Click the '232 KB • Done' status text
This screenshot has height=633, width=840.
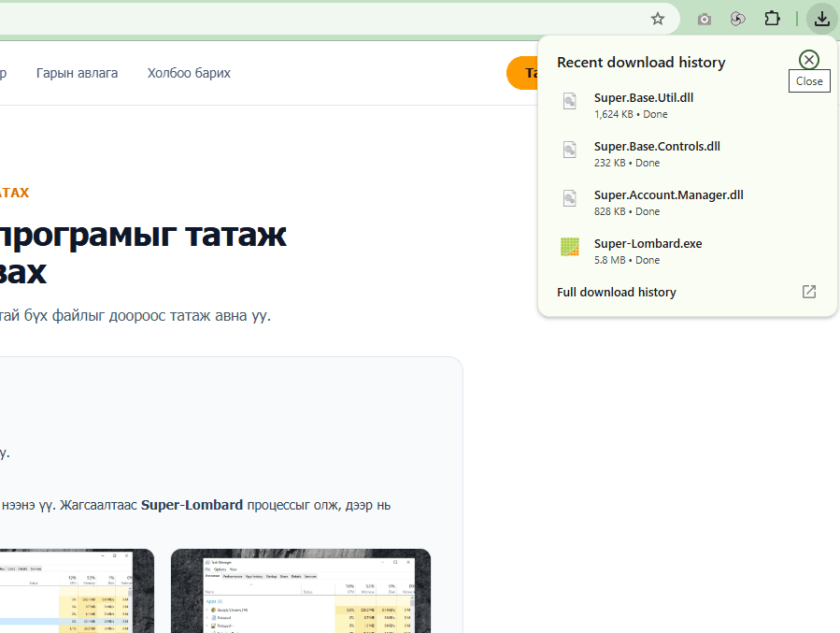point(627,163)
